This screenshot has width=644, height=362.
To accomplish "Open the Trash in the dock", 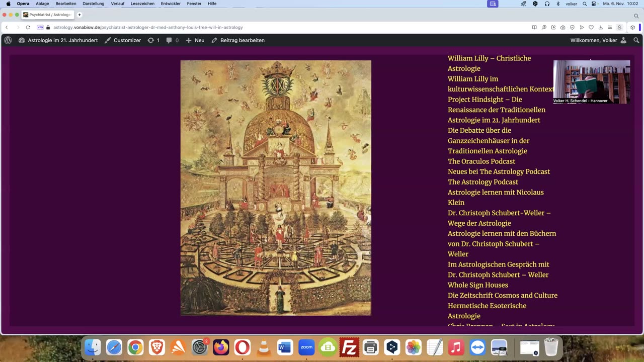I will click(x=551, y=347).
